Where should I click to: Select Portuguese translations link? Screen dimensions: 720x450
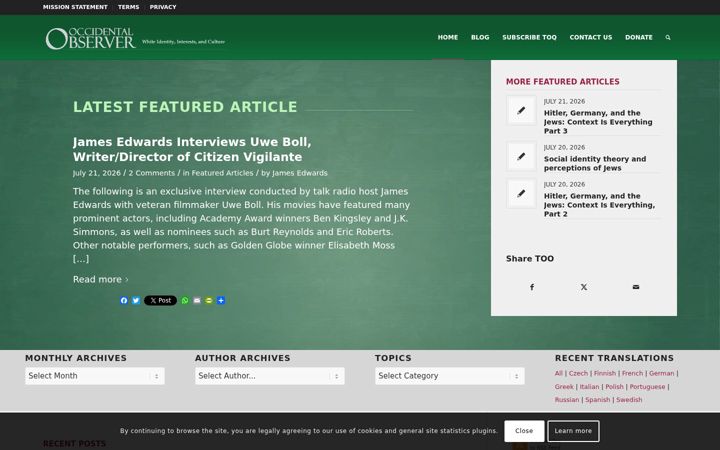tap(647, 387)
